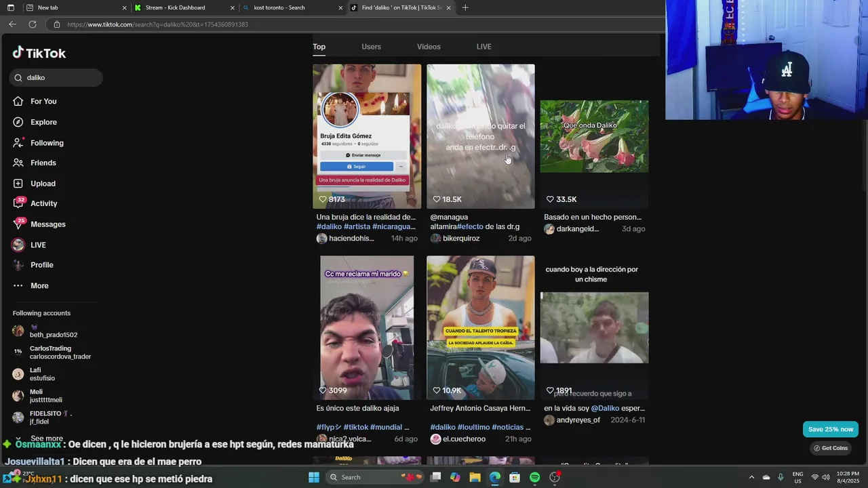
Task: Go back in the browser
Action: [x=12, y=24]
